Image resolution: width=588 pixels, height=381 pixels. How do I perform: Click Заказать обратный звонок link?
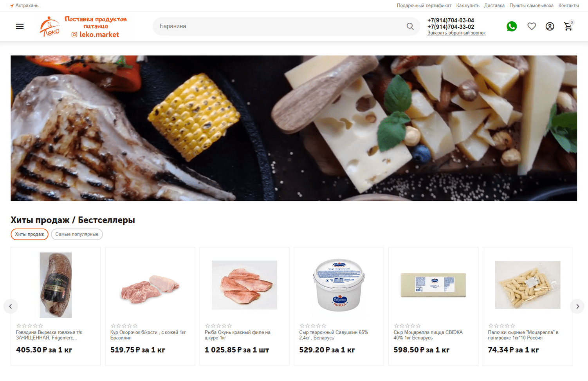pos(456,33)
